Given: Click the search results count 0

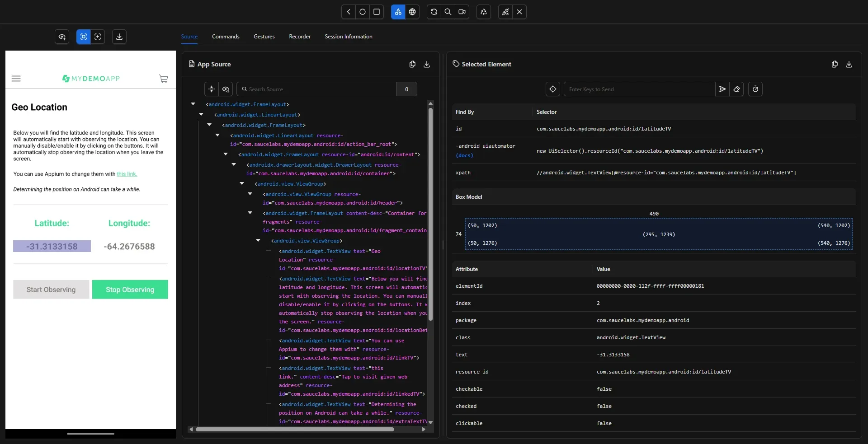Looking at the screenshot, I should pos(407,89).
